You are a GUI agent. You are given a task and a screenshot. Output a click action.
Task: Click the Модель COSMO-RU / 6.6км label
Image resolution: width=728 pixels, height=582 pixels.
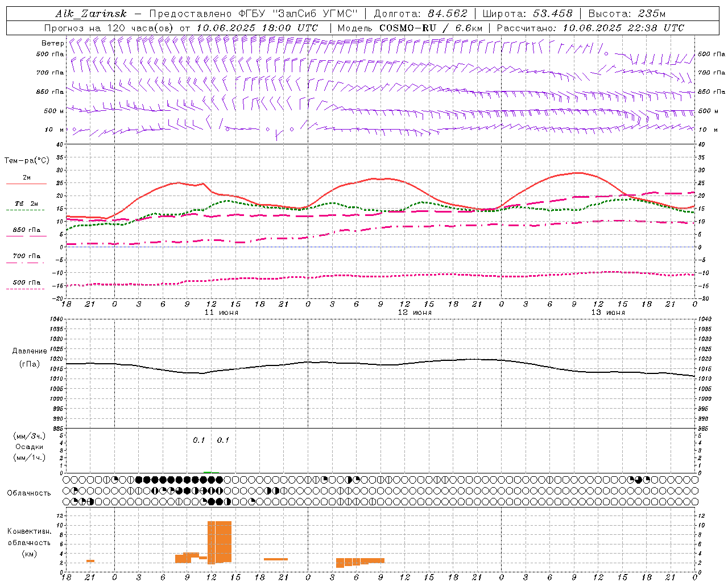(x=409, y=28)
